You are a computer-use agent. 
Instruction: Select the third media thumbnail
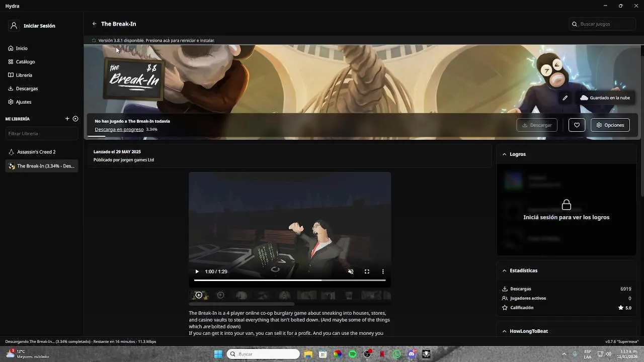tap(242, 295)
